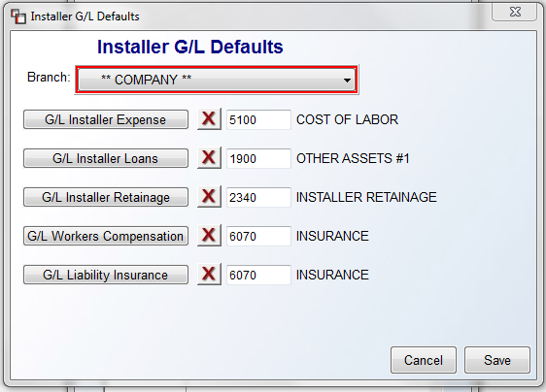
Task: Click the 2340 account number field
Action: click(x=258, y=197)
